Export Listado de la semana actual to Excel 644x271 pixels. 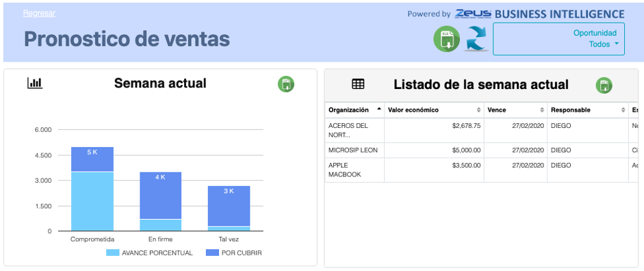(x=604, y=86)
